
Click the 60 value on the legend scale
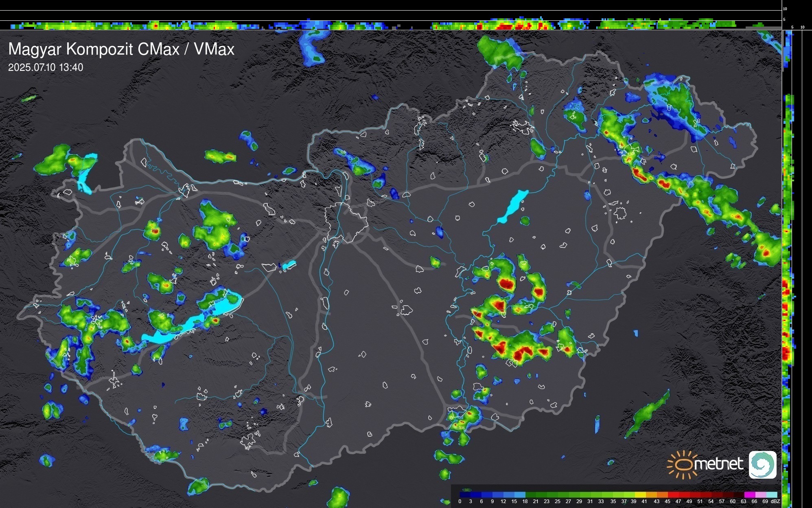click(732, 501)
